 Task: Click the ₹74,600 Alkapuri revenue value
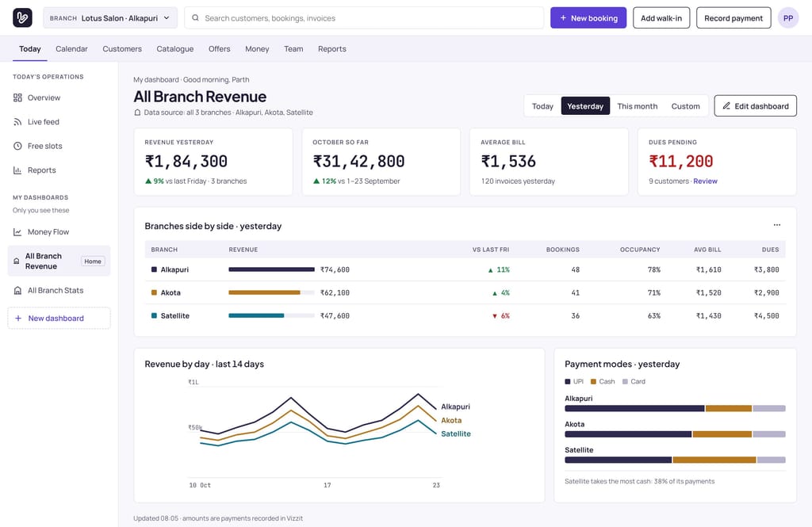tap(335, 269)
